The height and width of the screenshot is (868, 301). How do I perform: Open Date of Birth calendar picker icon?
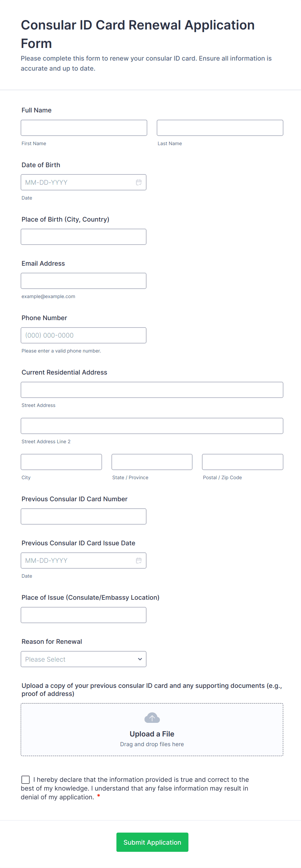tap(139, 182)
